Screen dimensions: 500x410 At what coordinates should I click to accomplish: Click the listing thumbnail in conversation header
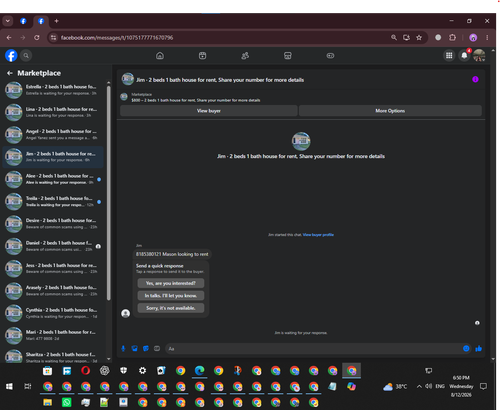[128, 79]
